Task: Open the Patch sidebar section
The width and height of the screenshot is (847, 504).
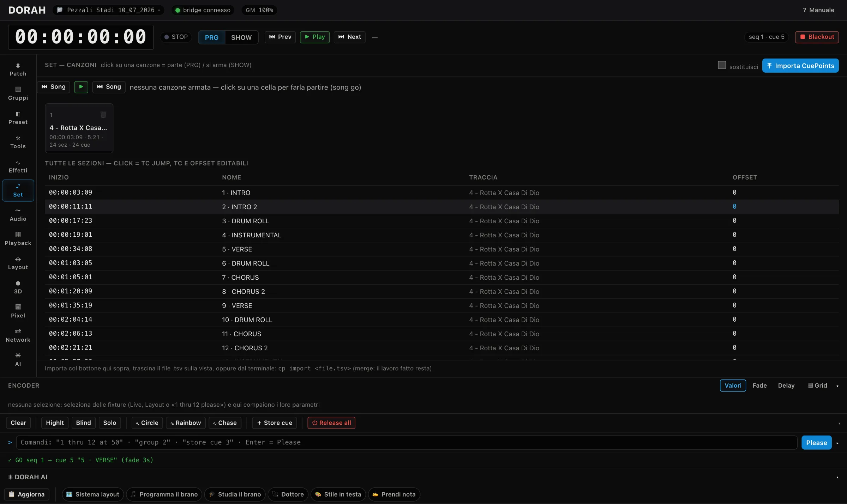Action: [18, 69]
